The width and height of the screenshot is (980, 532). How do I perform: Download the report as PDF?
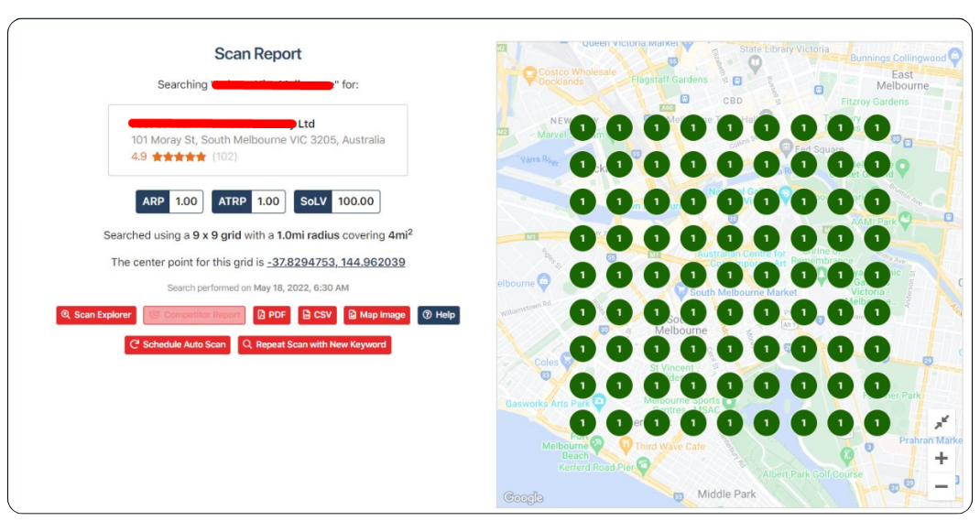tap(272, 315)
